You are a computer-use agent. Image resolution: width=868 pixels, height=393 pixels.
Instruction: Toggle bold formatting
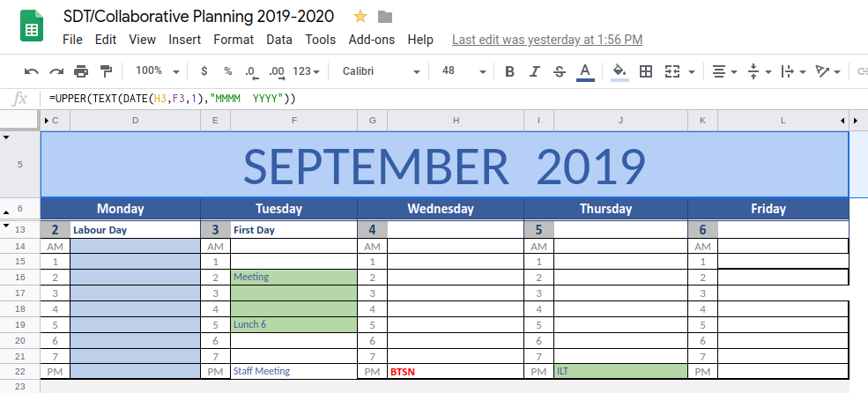(509, 71)
